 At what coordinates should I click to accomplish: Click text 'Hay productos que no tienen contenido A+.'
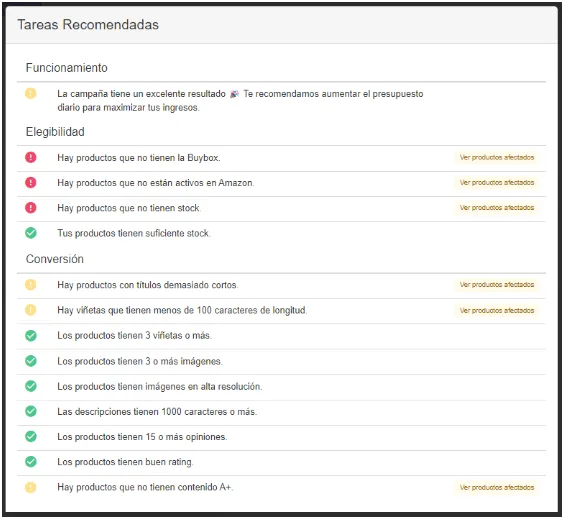pyautogui.click(x=145, y=488)
